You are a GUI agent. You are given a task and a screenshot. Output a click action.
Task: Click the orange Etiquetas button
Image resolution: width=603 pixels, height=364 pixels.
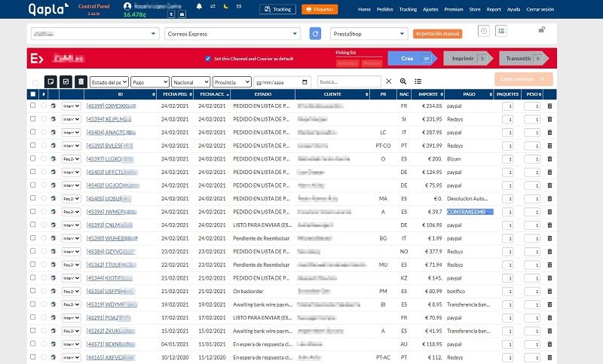[320, 9]
